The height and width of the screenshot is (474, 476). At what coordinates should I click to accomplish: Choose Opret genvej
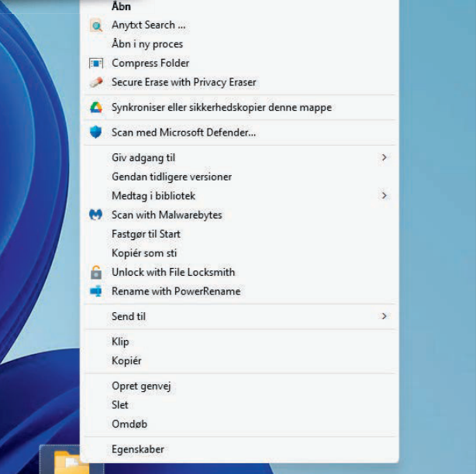tap(141, 386)
